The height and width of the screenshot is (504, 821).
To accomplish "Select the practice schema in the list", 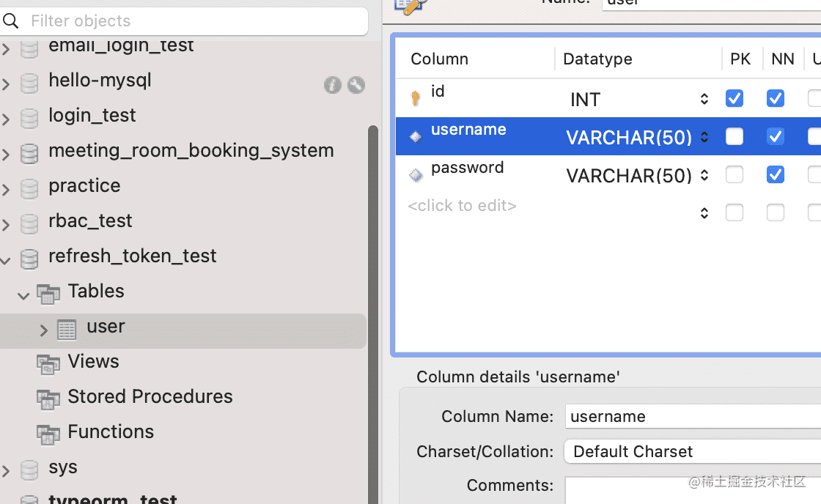I will (84, 185).
